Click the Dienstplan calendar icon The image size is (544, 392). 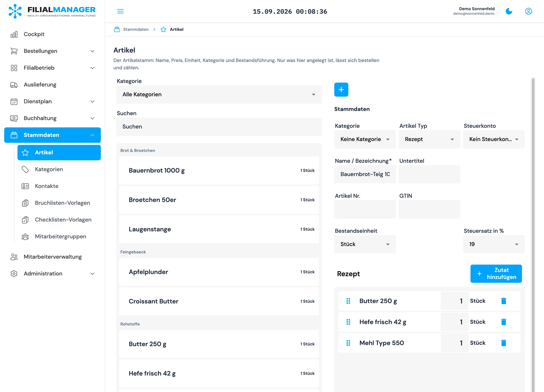[14, 102]
